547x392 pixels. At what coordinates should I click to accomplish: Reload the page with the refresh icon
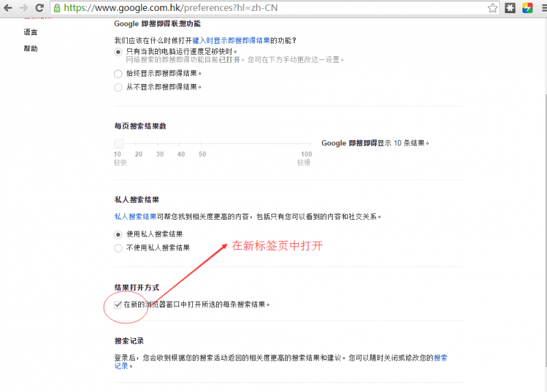click(x=40, y=8)
